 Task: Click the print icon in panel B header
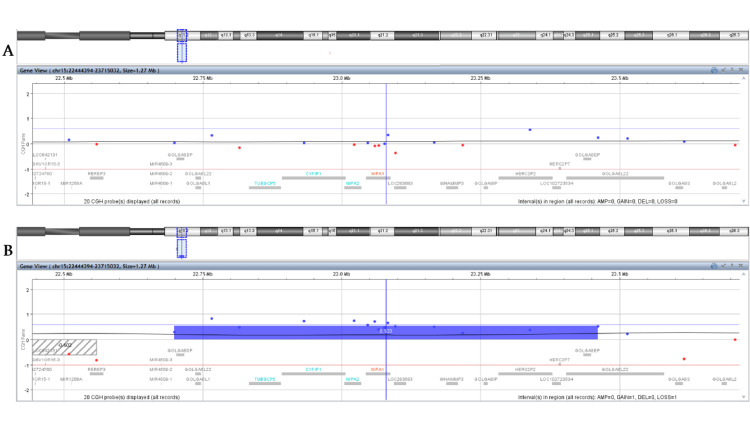(714, 266)
